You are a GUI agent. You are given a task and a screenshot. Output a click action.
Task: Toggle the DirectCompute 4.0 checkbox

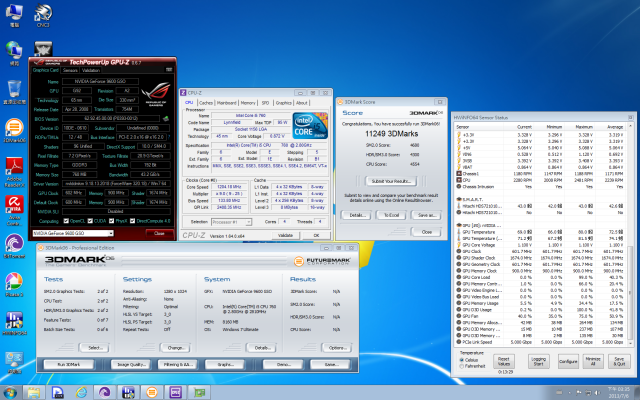(132, 221)
